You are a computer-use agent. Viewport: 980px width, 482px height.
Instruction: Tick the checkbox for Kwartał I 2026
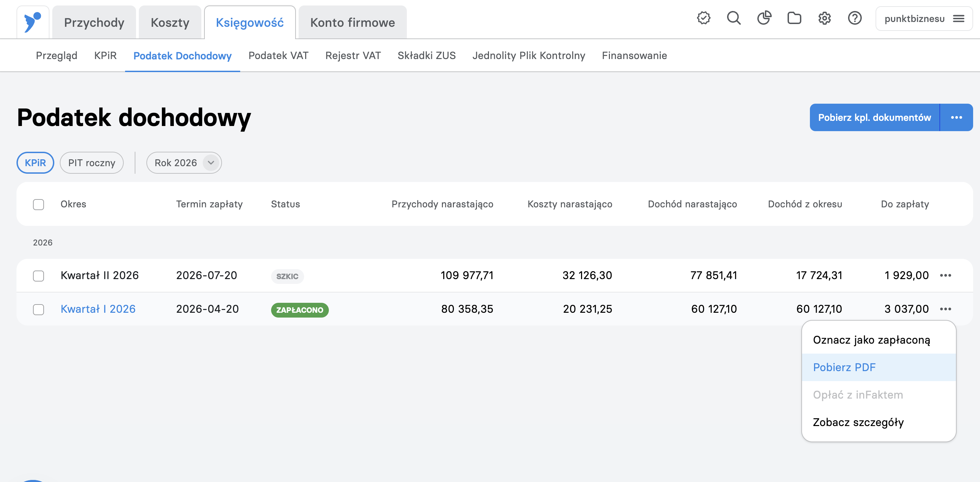pos(38,309)
